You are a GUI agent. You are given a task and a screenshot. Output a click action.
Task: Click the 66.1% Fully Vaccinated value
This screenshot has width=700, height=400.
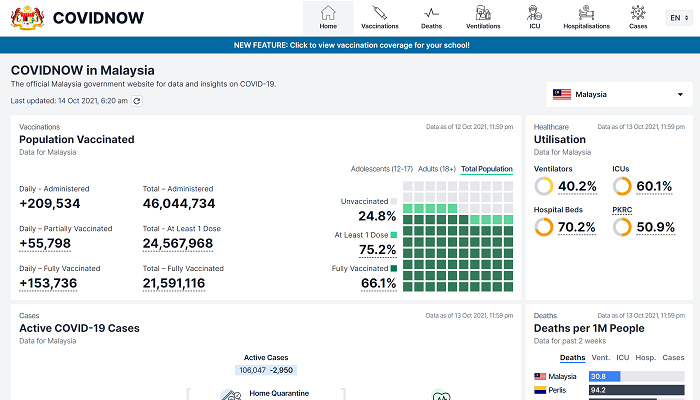[x=379, y=283]
